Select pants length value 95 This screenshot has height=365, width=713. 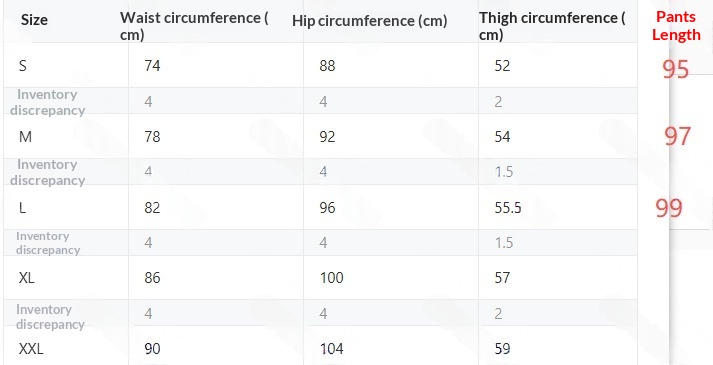pyautogui.click(x=676, y=70)
